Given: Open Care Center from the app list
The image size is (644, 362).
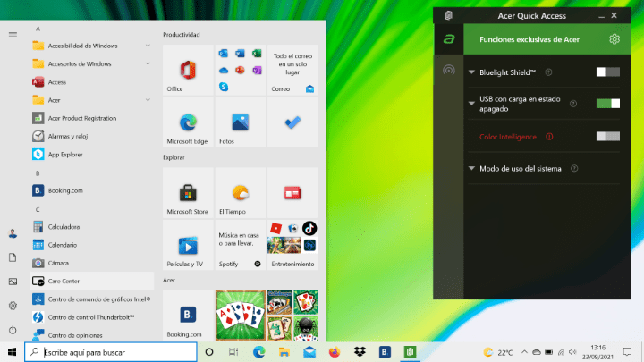Looking at the screenshot, I should tap(64, 281).
